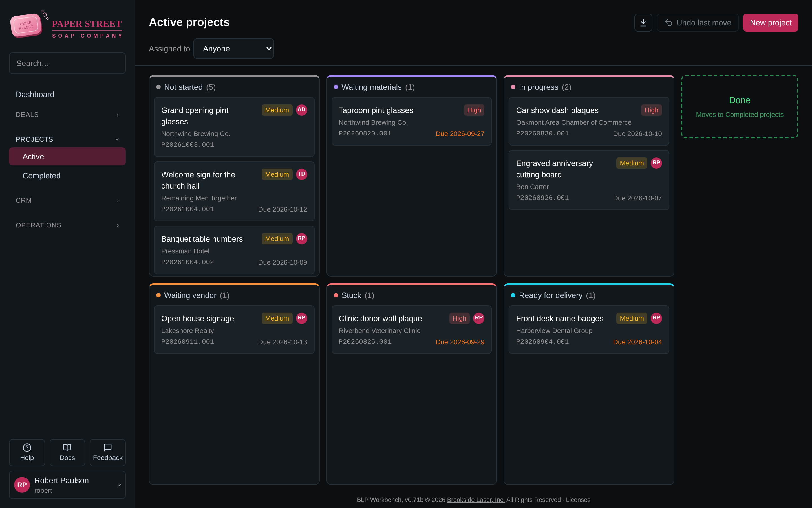Click Medium badge on Front desk name badges
The image size is (812, 508).
pyautogui.click(x=632, y=318)
